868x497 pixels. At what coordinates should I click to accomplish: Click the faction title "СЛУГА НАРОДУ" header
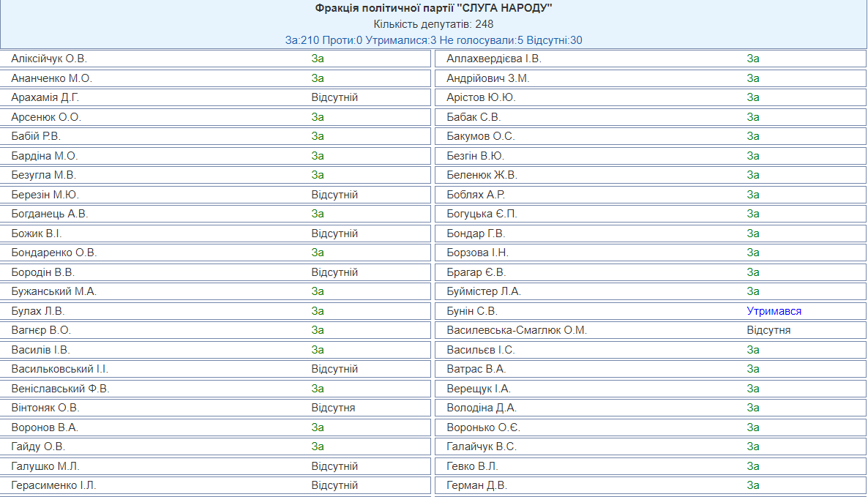pos(433,8)
